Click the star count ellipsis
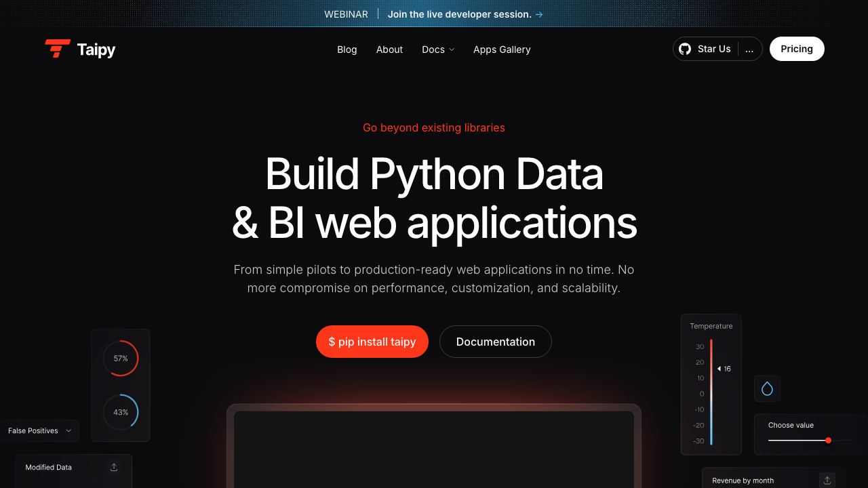 click(749, 49)
